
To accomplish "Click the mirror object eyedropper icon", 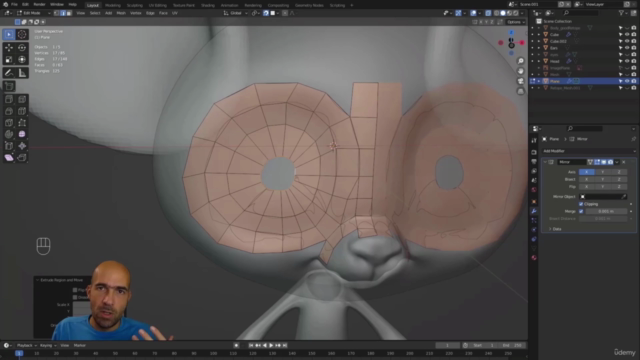I will [x=624, y=197].
